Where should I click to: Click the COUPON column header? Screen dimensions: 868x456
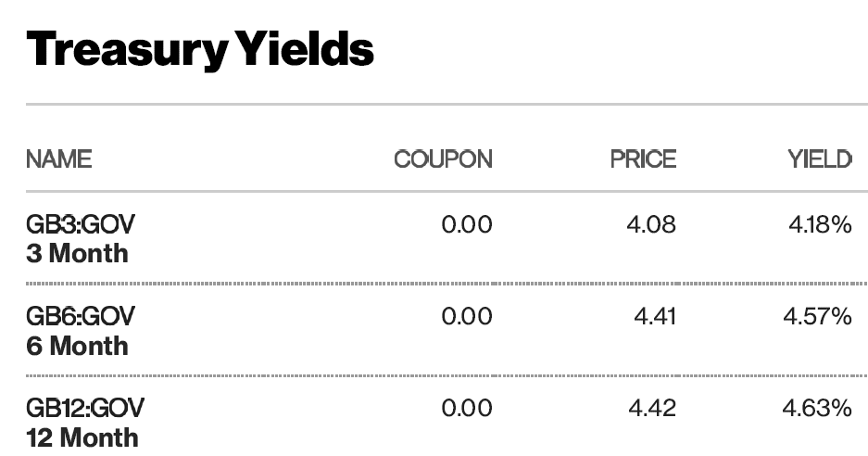[x=443, y=159]
